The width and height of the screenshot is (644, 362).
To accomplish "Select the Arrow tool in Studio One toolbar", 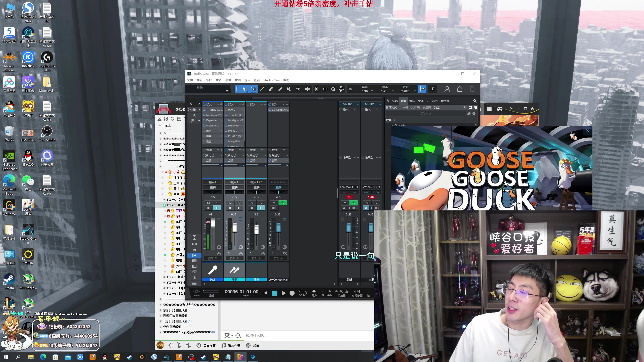I will [x=244, y=89].
